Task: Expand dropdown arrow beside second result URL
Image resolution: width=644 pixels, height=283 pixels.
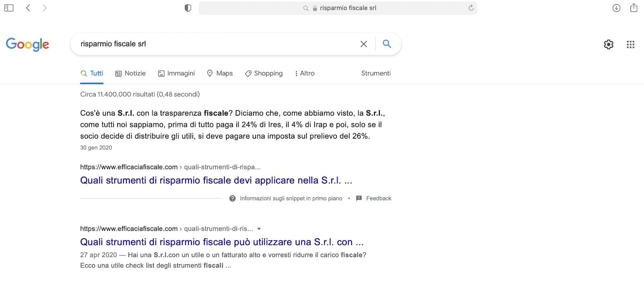Action: click(x=259, y=229)
